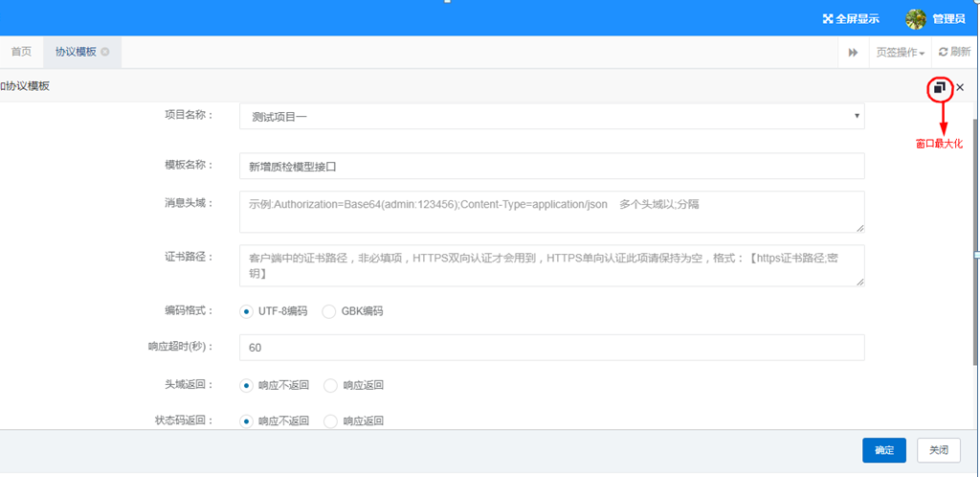Open the 项目名称 dropdown
This screenshot has width=980, height=477.
[552, 116]
